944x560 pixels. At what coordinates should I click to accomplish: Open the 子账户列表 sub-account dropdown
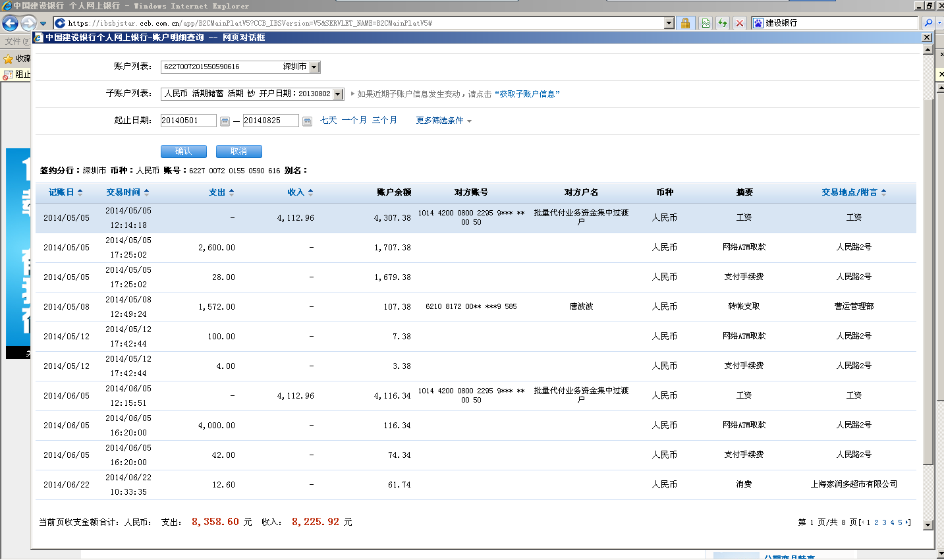pos(338,94)
